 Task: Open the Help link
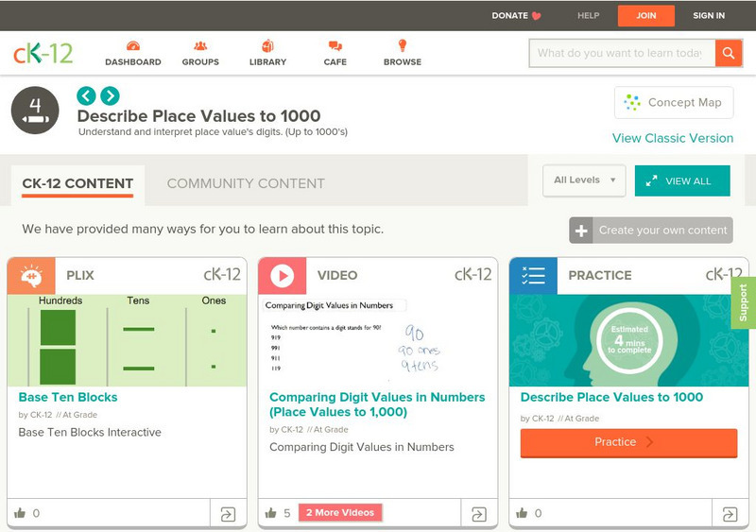(x=588, y=15)
